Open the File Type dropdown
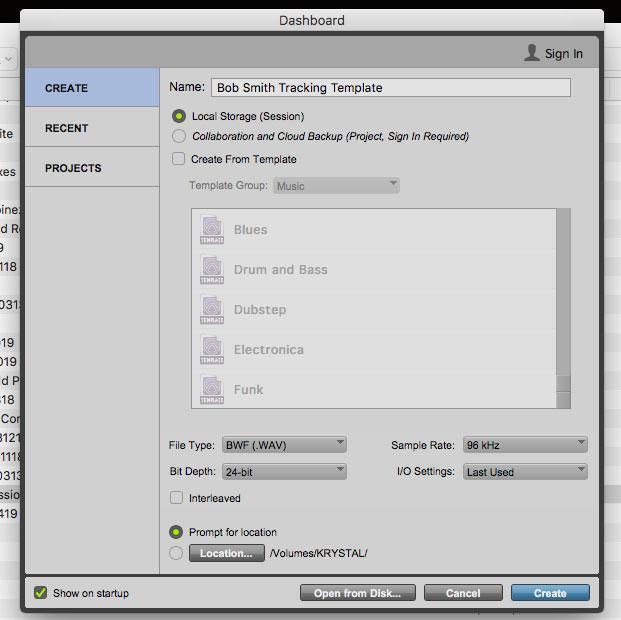The width and height of the screenshot is (621, 620). 286,445
